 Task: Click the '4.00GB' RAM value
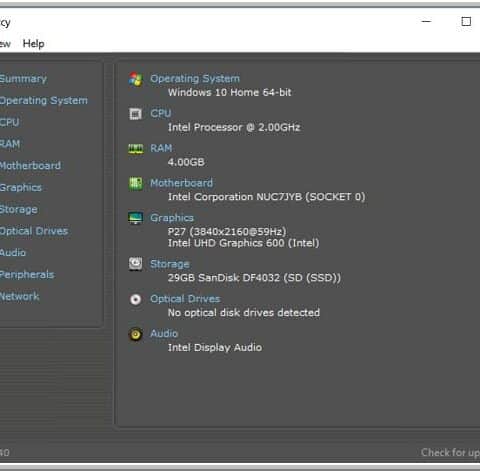186,162
